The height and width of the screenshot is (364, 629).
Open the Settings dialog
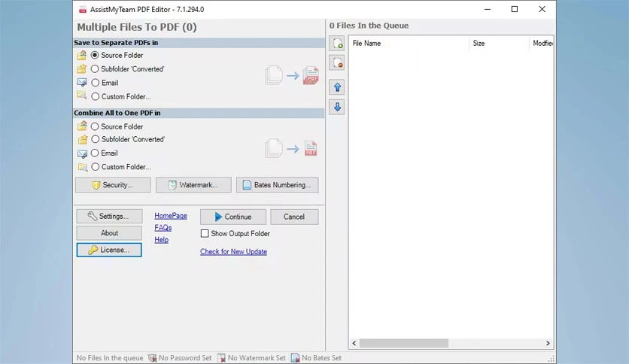click(x=109, y=216)
